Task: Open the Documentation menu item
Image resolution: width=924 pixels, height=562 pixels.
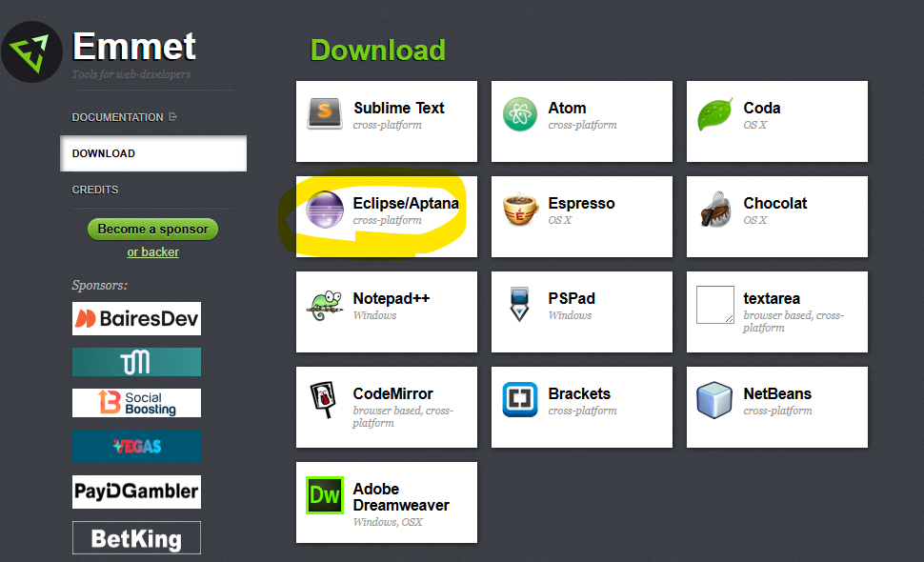Action: coord(117,117)
